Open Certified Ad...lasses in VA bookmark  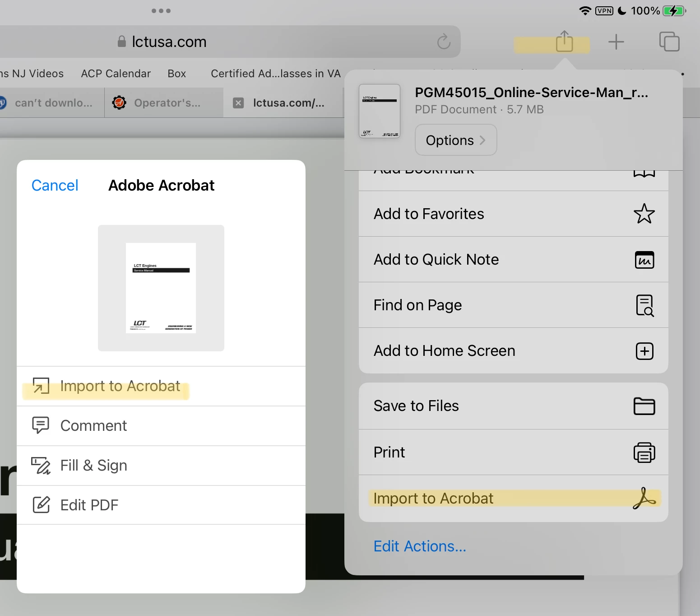pyautogui.click(x=275, y=74)
